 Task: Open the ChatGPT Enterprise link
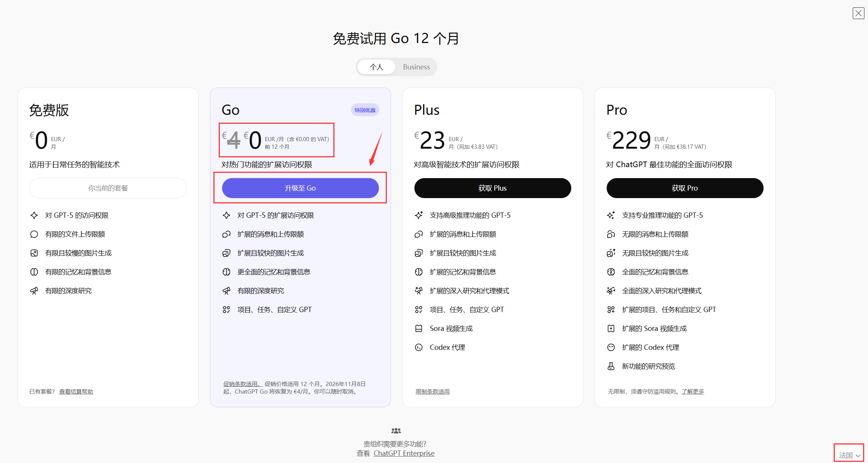pyautogui.click(x=404, y=453)
